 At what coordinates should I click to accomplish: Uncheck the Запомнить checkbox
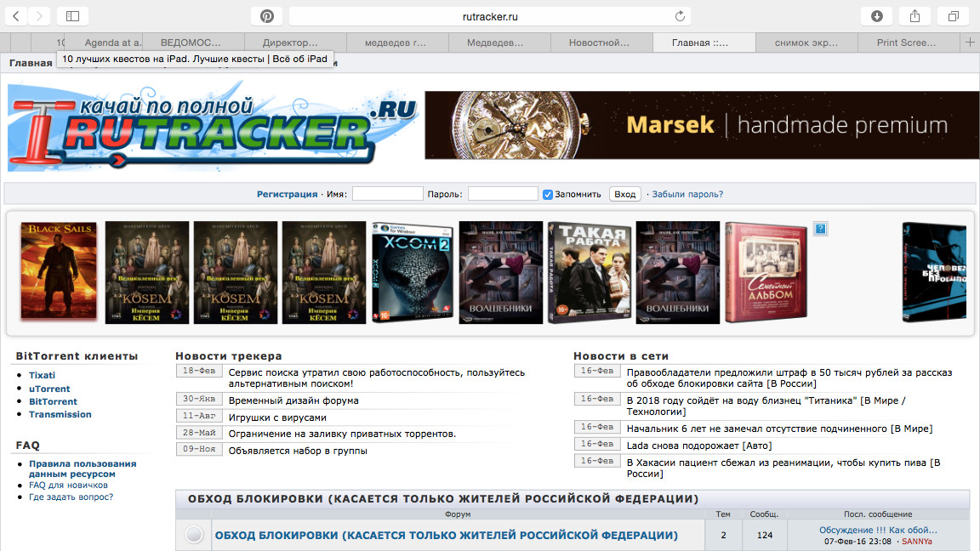click(548, 195)
